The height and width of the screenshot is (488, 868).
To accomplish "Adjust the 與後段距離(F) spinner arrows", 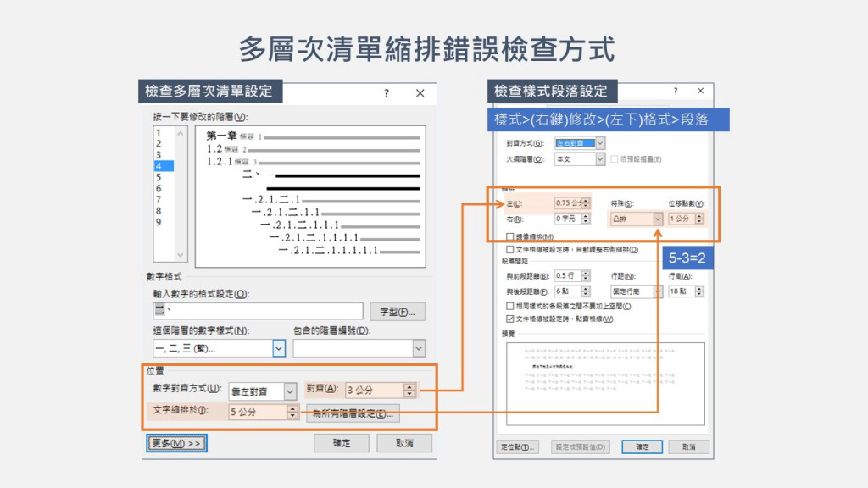I will (x=586, y=291).
